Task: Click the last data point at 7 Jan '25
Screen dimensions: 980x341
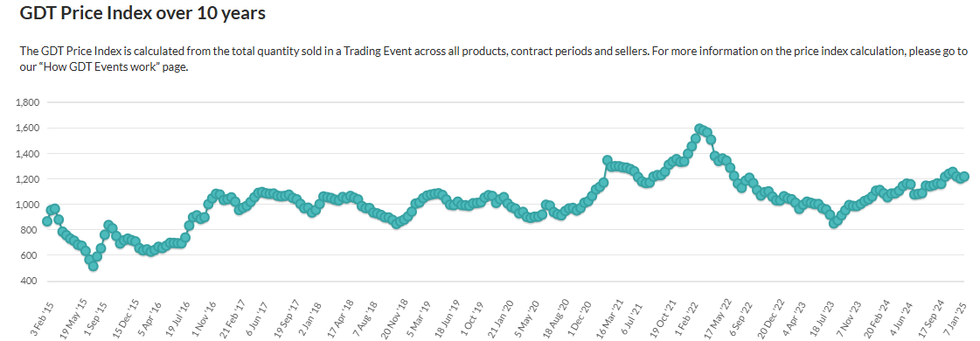Action: [964, 177]
